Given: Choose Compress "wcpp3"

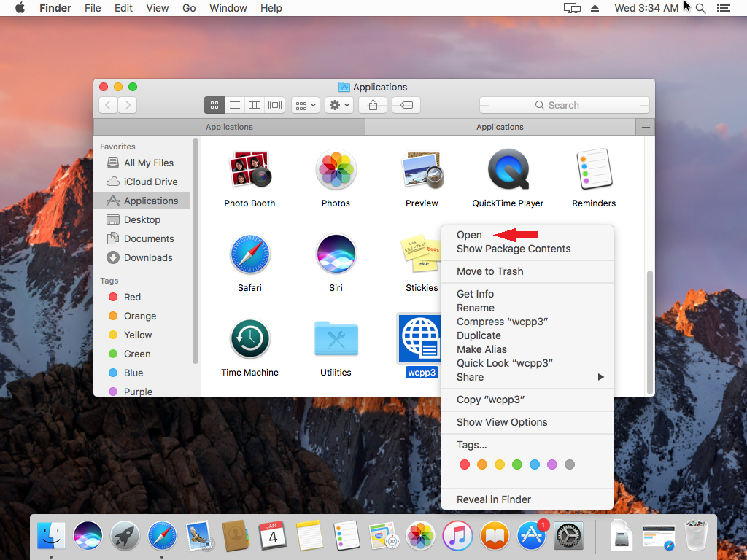Looking at the screenshot, I should coord(527,322).
